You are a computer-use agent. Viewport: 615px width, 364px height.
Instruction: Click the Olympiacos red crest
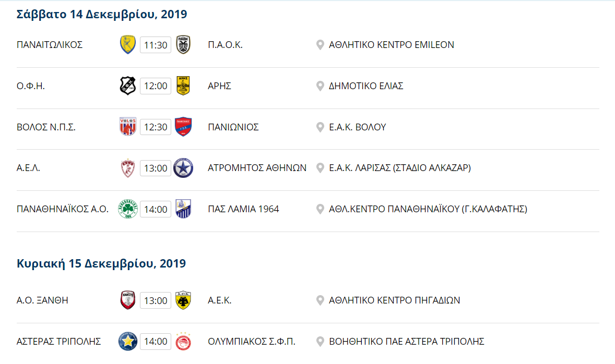click(183, 341)
